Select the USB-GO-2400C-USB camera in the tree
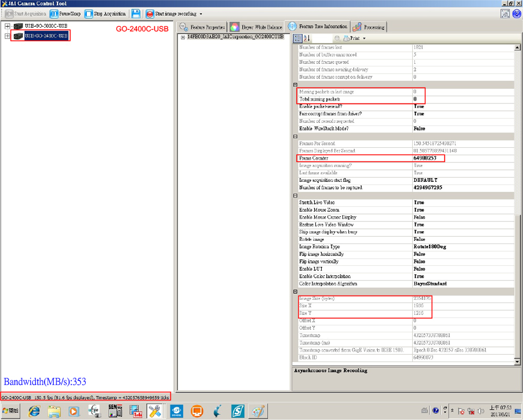The image size is (523, 420). coord(46,36)
